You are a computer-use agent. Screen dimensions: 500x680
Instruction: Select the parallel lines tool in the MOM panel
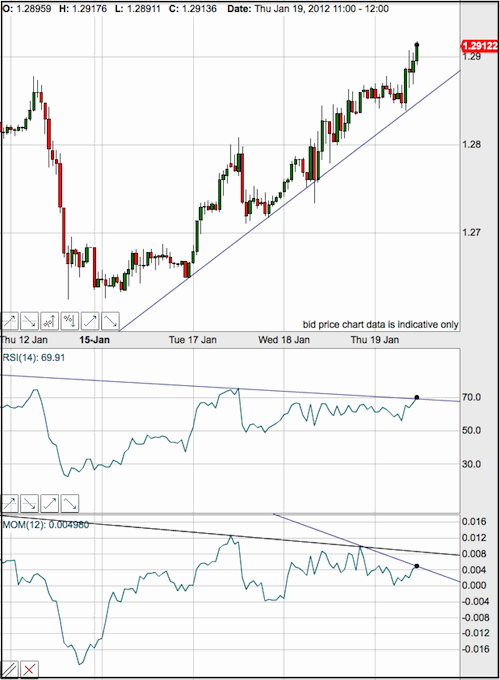[9, 670]
